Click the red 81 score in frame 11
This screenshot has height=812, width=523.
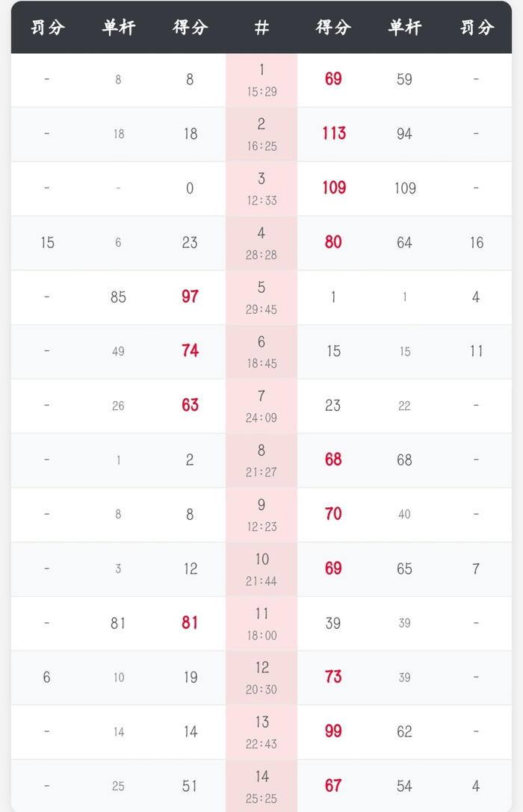pyautogui.click(x=190, y=623)
